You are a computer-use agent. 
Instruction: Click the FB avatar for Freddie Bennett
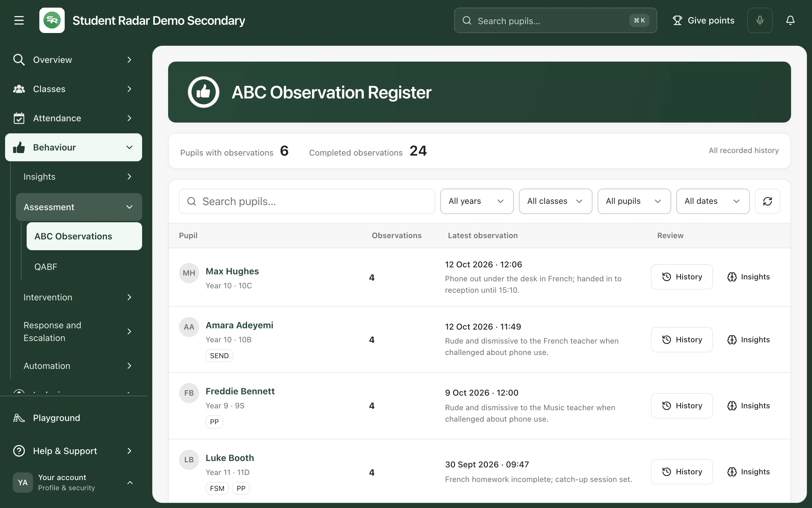(189, 393)
